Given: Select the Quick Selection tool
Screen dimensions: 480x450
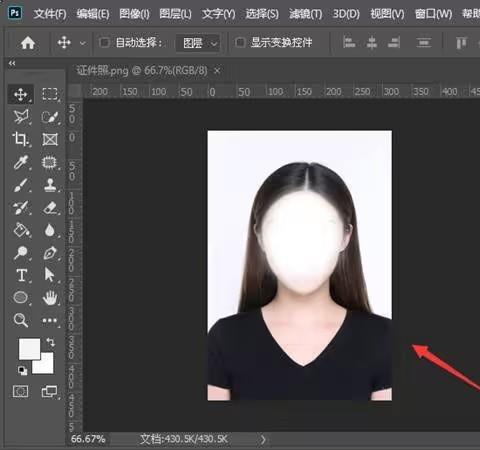Looking at the screenshot, I should pyautogui.click(x=50, y=117).
